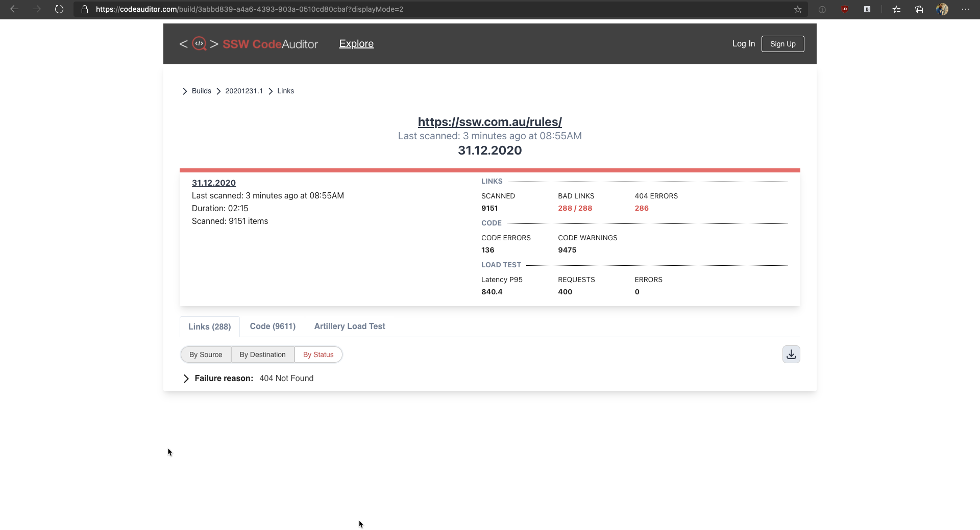Add page to favorites via star icon
The width and height of the screenshot is (980, 530).
tap(798, 9)
